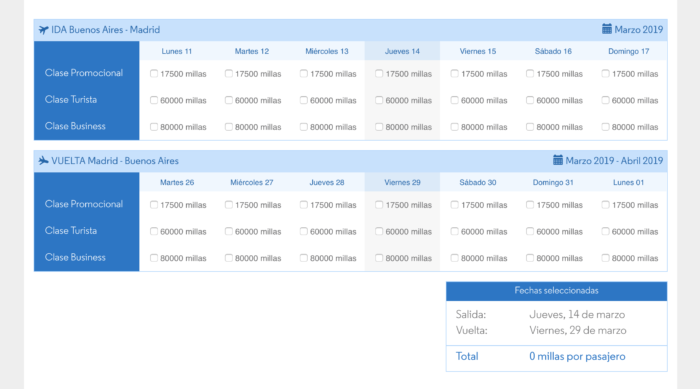Viewport: 700px width, 389px height.
Task: Click Clase Promocional label in VUELTA table
Action: [x=83, y=204]
